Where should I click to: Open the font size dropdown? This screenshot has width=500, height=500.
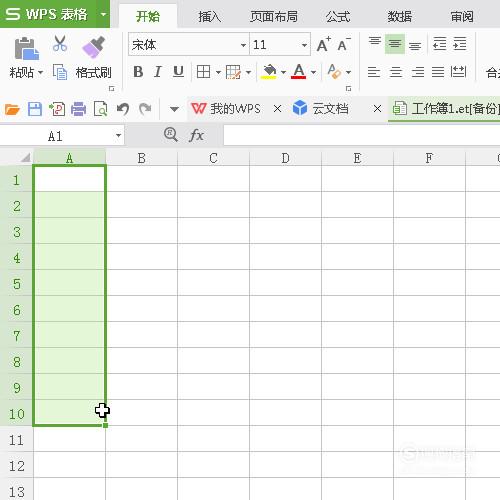(x=304, y=45)
